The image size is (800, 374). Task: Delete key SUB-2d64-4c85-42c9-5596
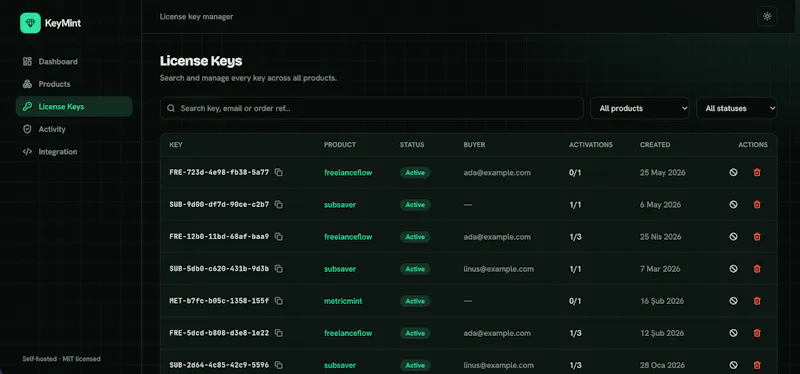coord(757,365)
